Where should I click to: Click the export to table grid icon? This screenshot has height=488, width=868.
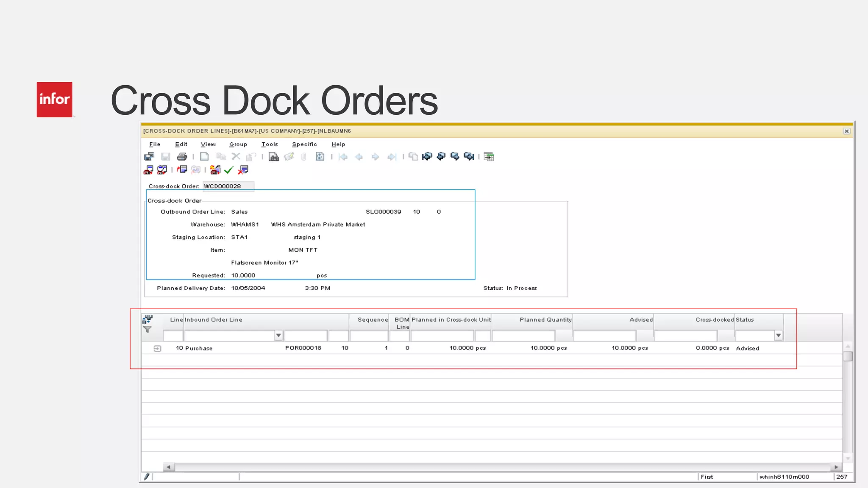(489, 157)
